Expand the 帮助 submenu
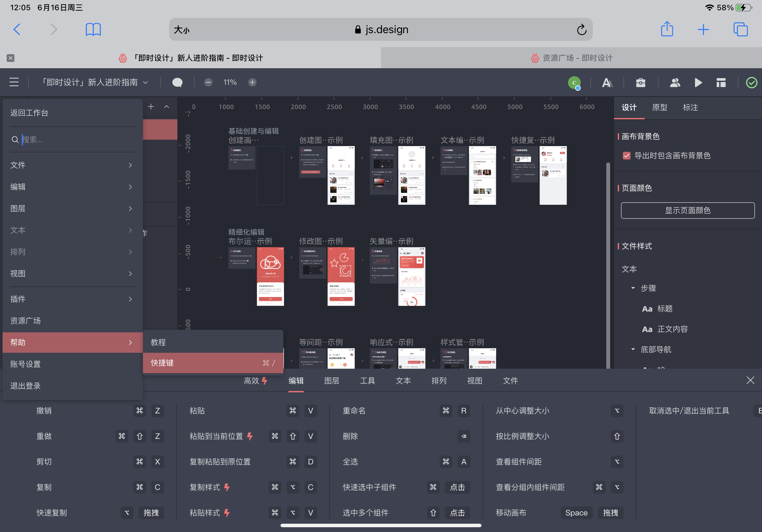 tap(72, 343)
